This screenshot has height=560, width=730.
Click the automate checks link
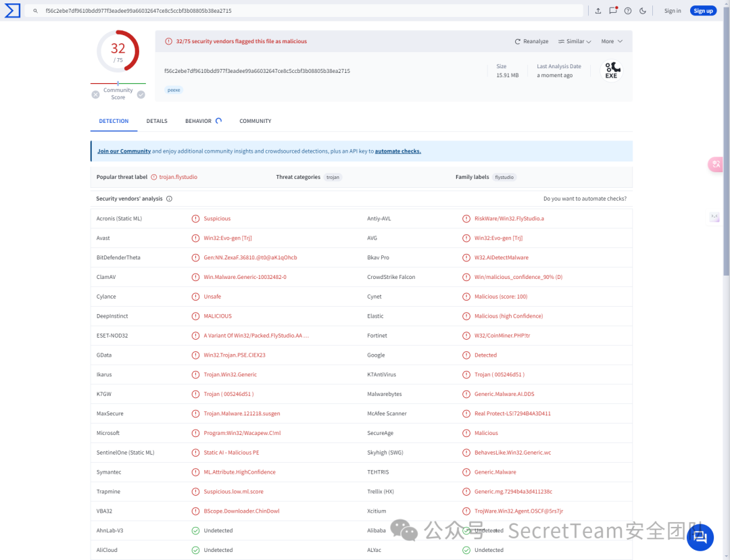tap(397, 151)
